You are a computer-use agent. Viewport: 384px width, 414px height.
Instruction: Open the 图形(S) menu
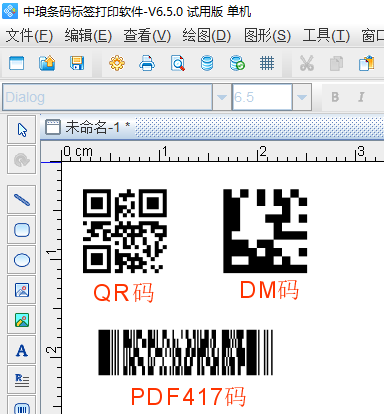(268, 36)
